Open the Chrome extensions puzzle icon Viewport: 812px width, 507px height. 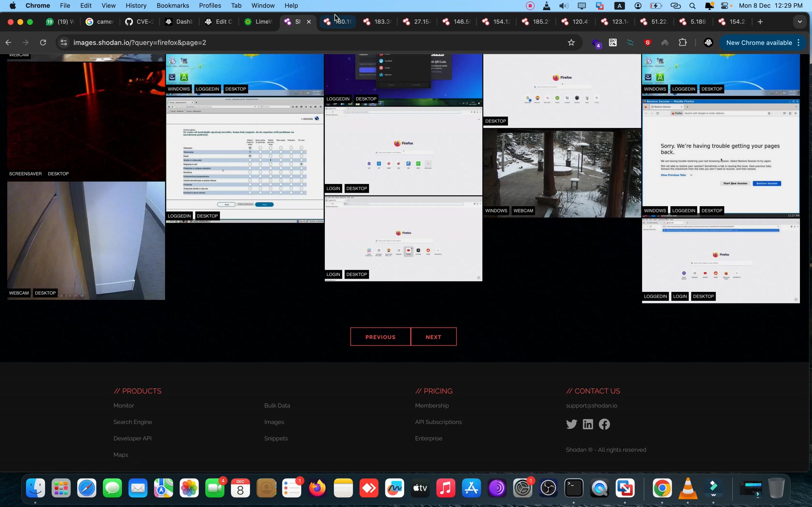[x=683, y=43]
